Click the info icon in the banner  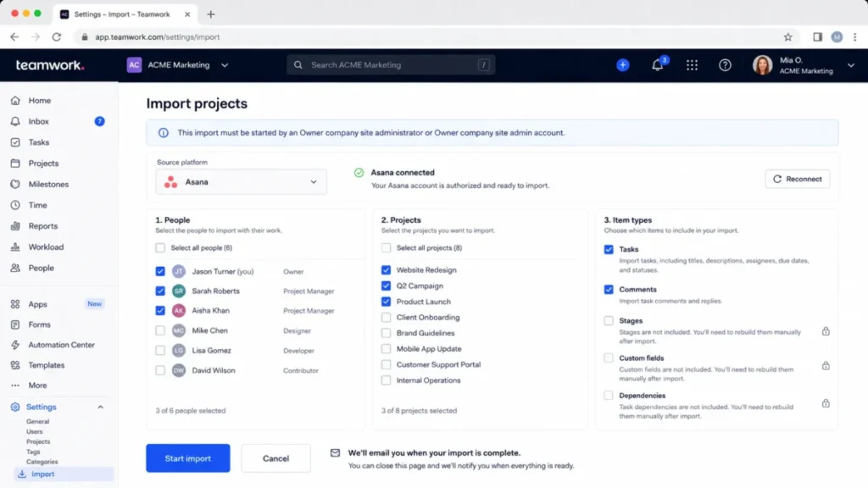tap(164, 133)
